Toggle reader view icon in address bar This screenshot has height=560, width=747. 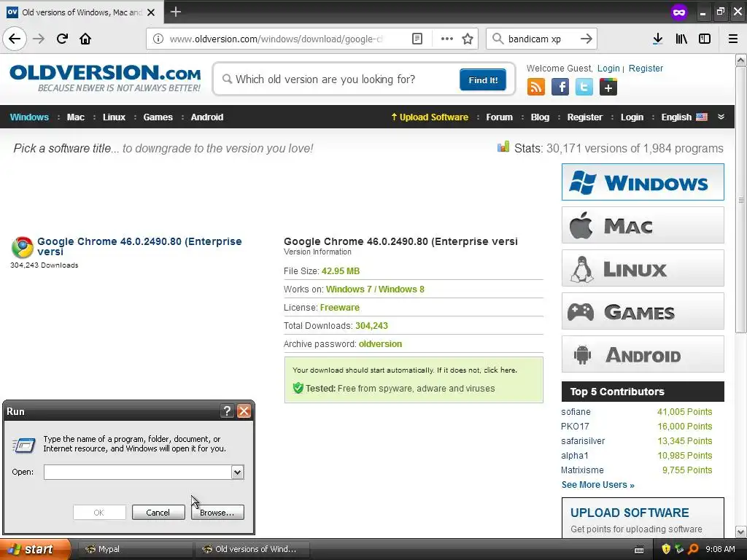tap(417, 39)
